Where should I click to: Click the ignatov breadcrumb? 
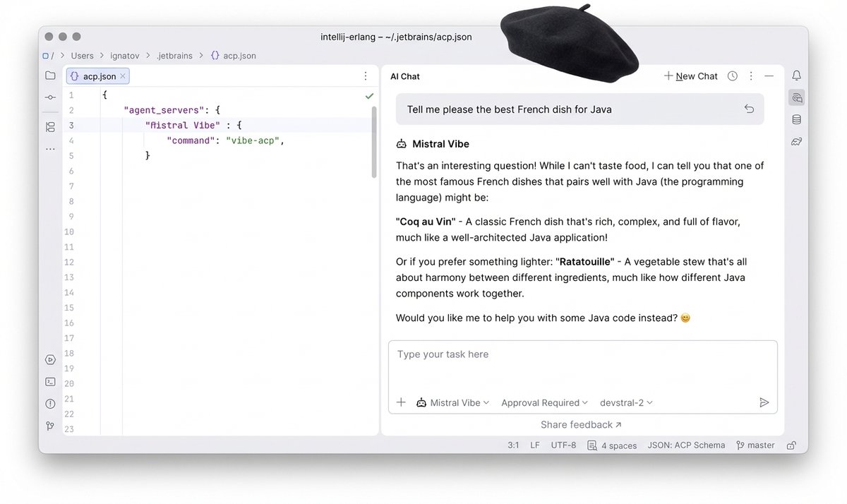click(x=125, y=55)
